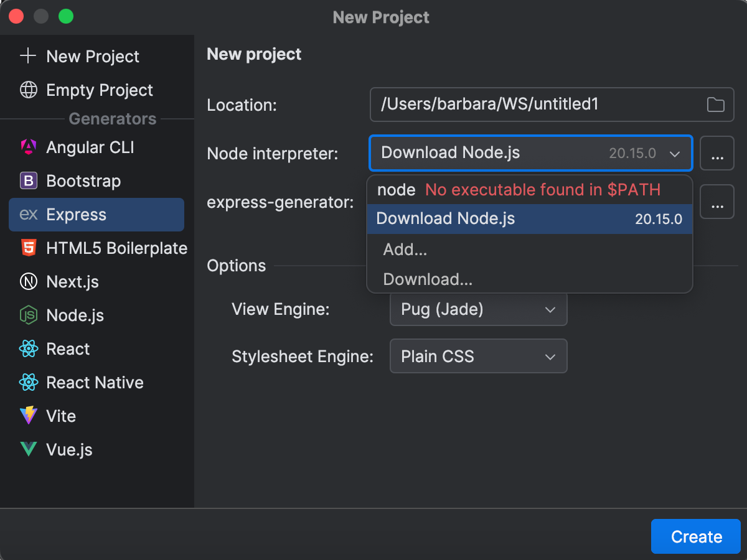Viewport: 747px width, 560px height.
Task: Choose Download Node.js 20.15.0 from the list
Action: pos(530,218)
